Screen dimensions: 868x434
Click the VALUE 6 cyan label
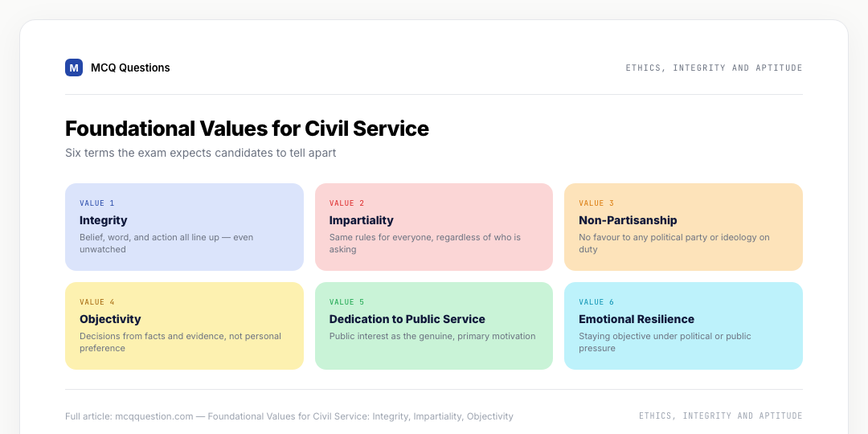(596, 302)
